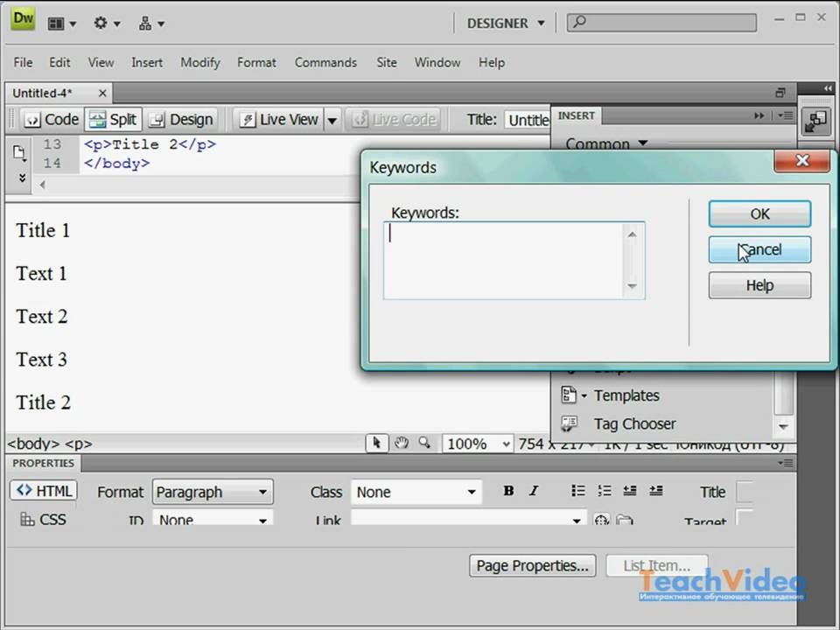Select the p tag in tag selector
The width and height of the screenshot is (840, 630).
pos(79,444)
